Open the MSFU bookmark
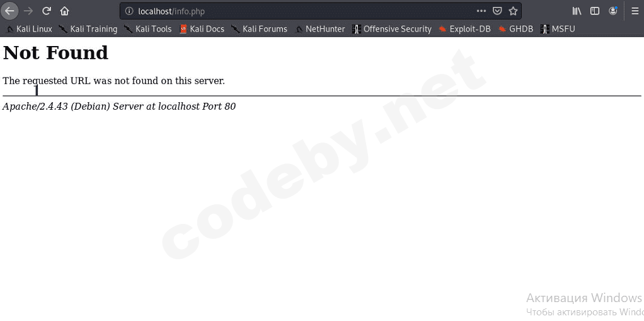This screenshot has width=644, height=321. click(x=558, y=29)
